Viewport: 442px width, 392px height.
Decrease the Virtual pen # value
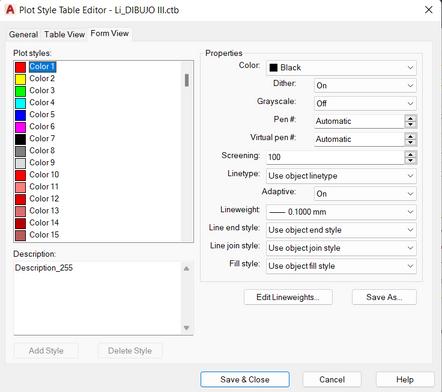[411, 143]
